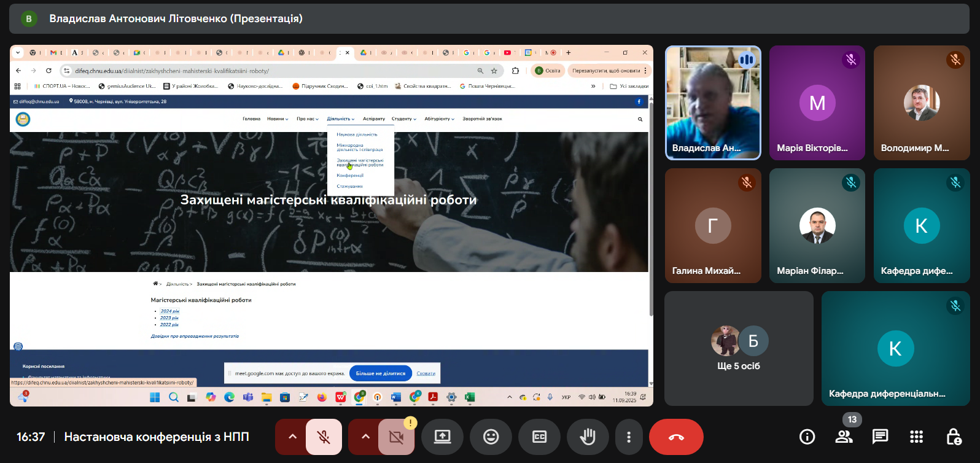Show the people list with 13 badge
The width and height of the screenshot is (980, 463).
[x=844, y=437]
